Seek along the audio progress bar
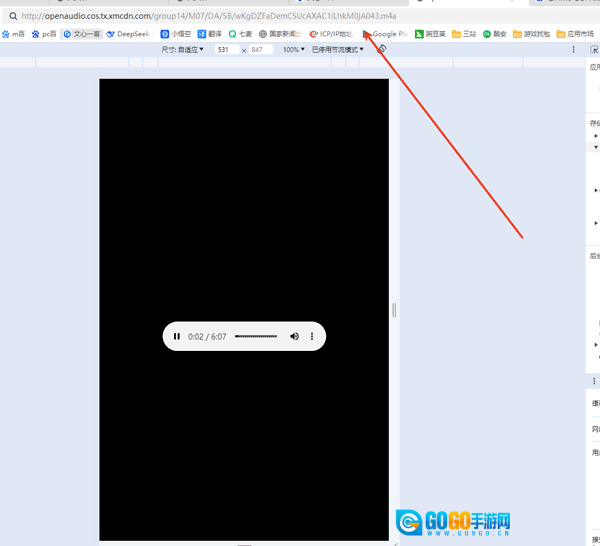The width and height of the screenshot is (600, 546). point(256,336)
